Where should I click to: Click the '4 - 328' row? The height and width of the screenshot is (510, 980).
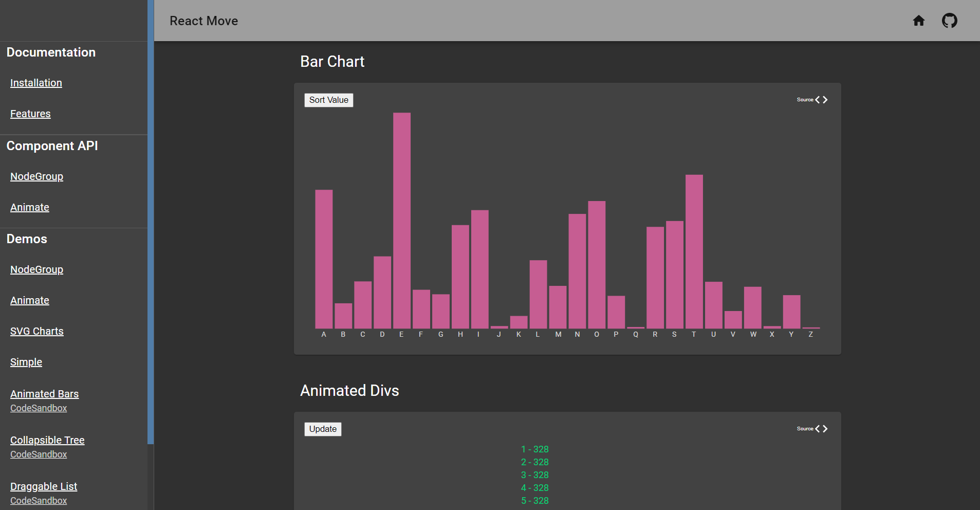click(535, 488)
